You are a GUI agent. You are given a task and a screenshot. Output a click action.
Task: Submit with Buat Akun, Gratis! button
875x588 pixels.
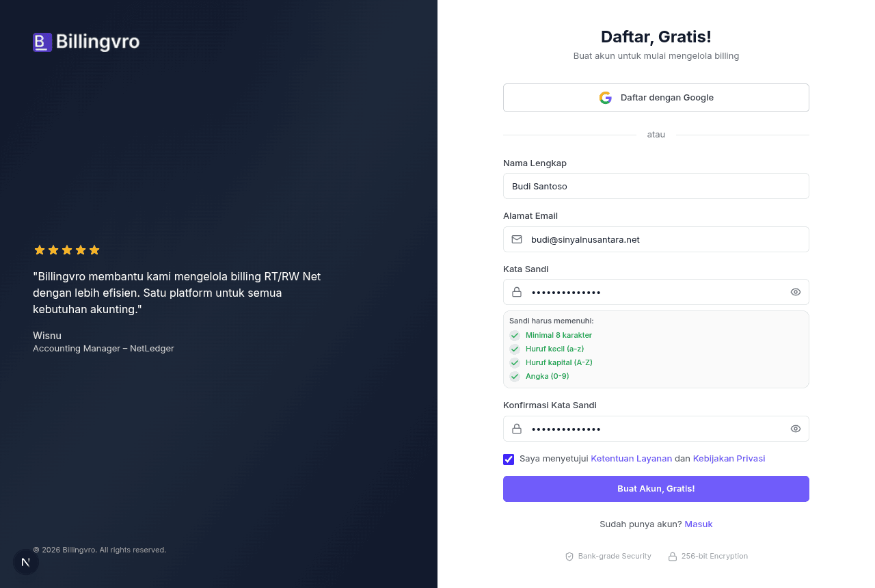point(656,489)
